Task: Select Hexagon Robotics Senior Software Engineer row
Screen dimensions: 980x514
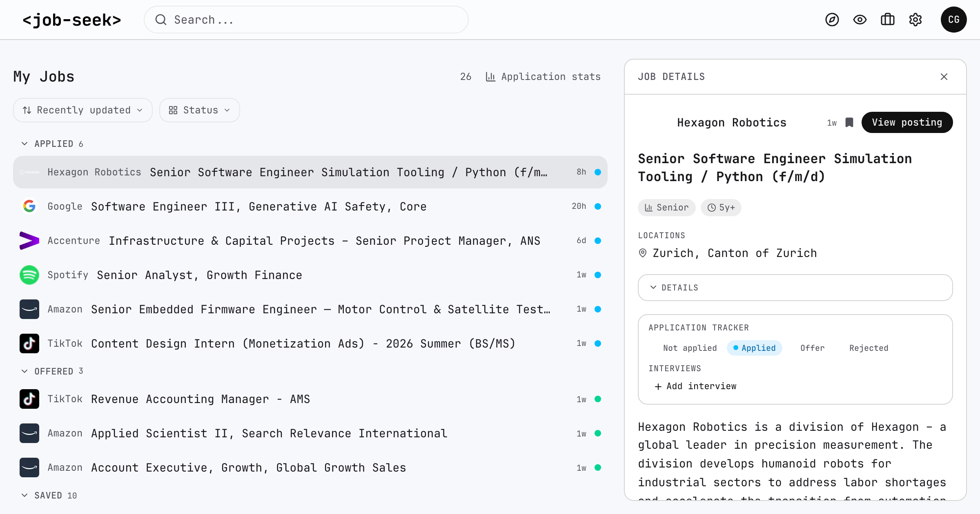Action: [x=310, y=172]
